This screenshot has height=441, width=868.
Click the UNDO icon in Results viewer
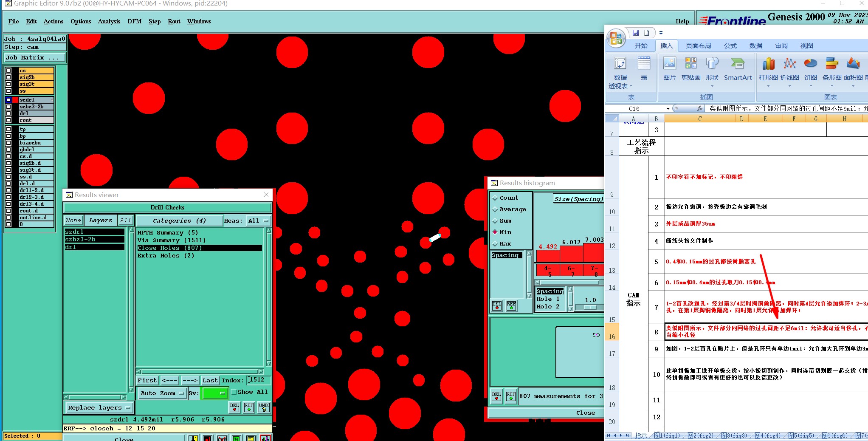[264, 407]
